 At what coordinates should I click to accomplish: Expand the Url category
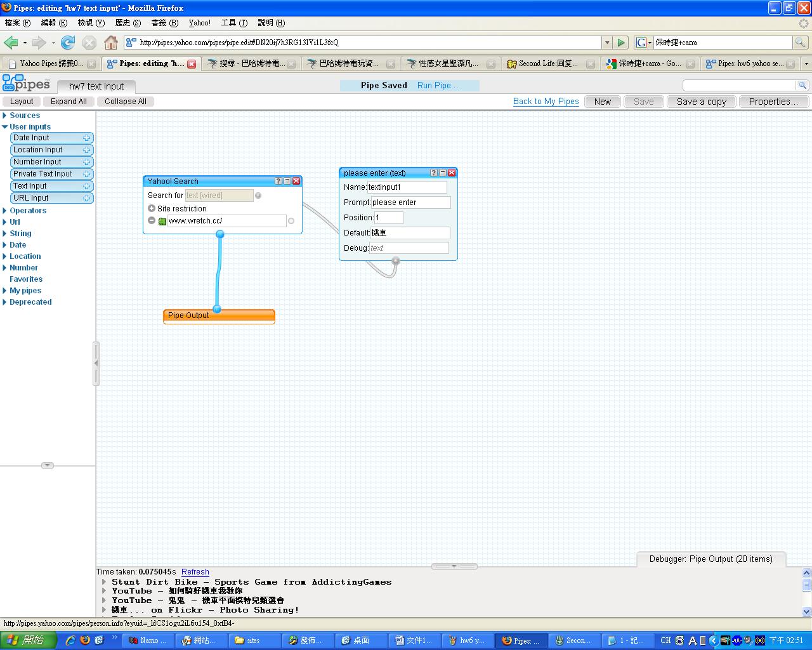(x=4, y=222)
